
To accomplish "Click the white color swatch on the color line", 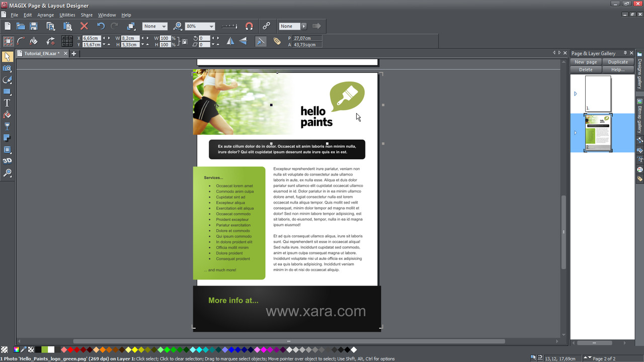I will tap(51, 349).
